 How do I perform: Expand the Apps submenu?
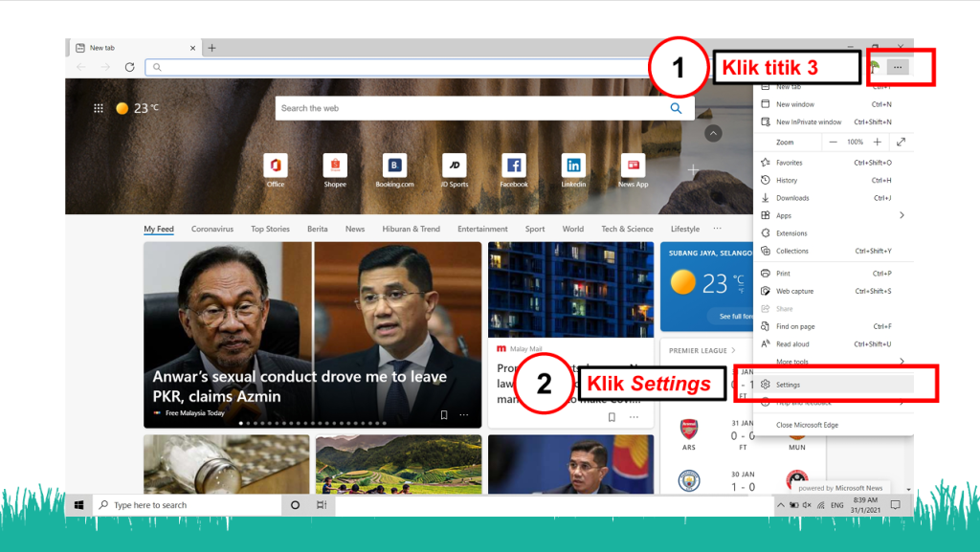coord(901,215)
